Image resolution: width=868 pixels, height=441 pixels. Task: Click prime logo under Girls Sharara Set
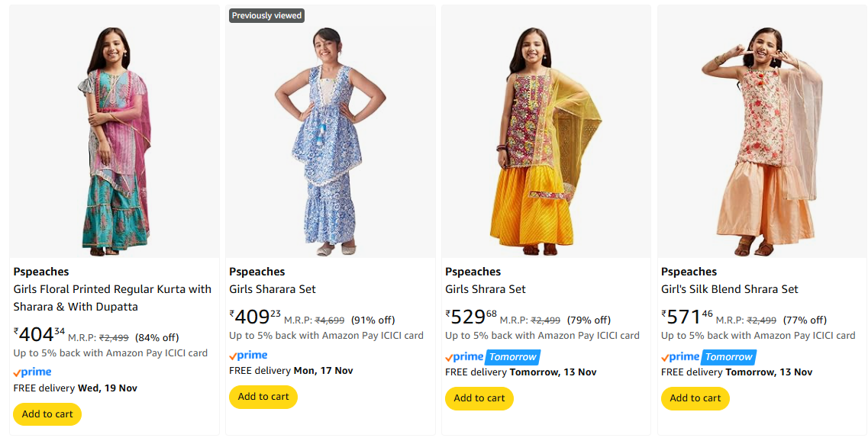pos(248,355)
